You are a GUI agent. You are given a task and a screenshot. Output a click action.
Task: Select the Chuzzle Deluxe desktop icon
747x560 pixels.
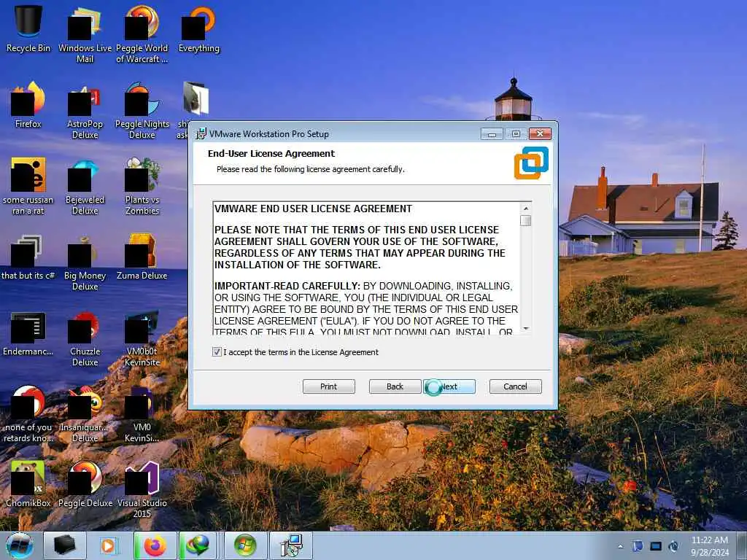[85, 338]
